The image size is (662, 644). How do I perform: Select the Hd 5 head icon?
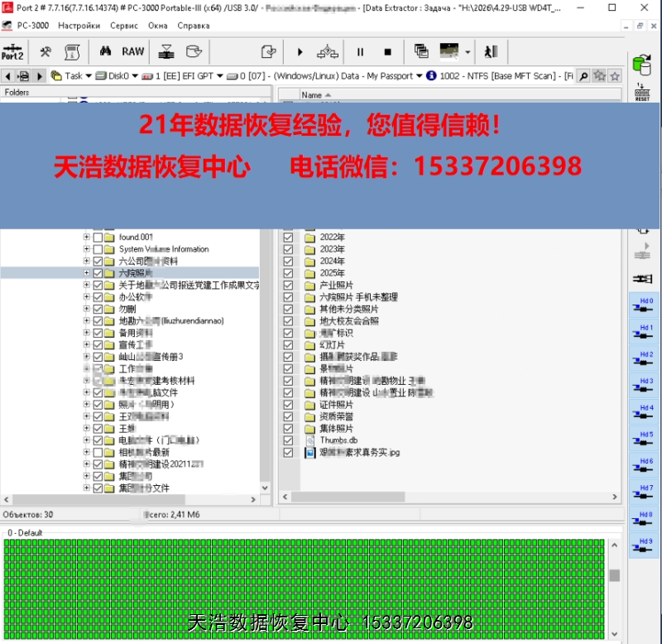pyautogui.click(x=643, y=439)
